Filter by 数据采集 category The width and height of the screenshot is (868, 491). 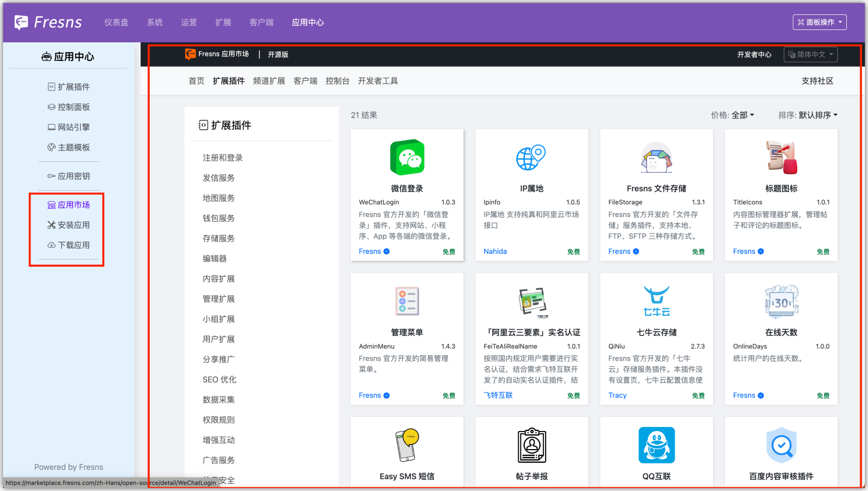point(219,400)
